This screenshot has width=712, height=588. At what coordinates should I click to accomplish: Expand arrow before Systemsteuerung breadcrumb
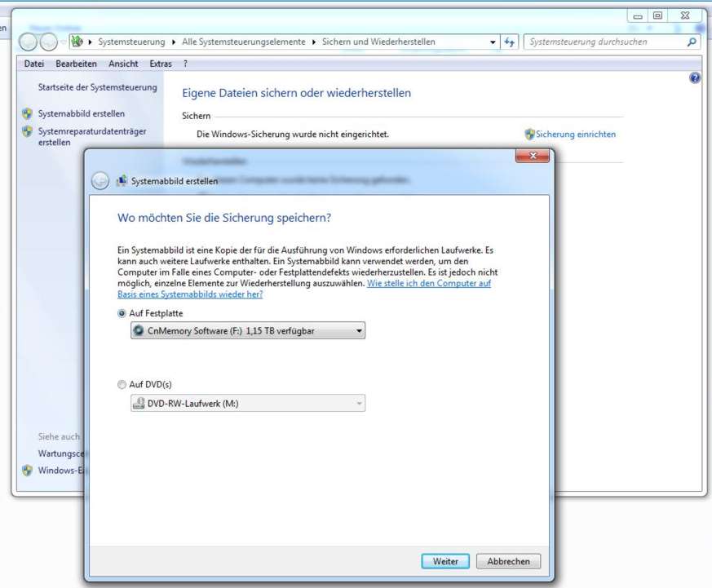[90, 42]
